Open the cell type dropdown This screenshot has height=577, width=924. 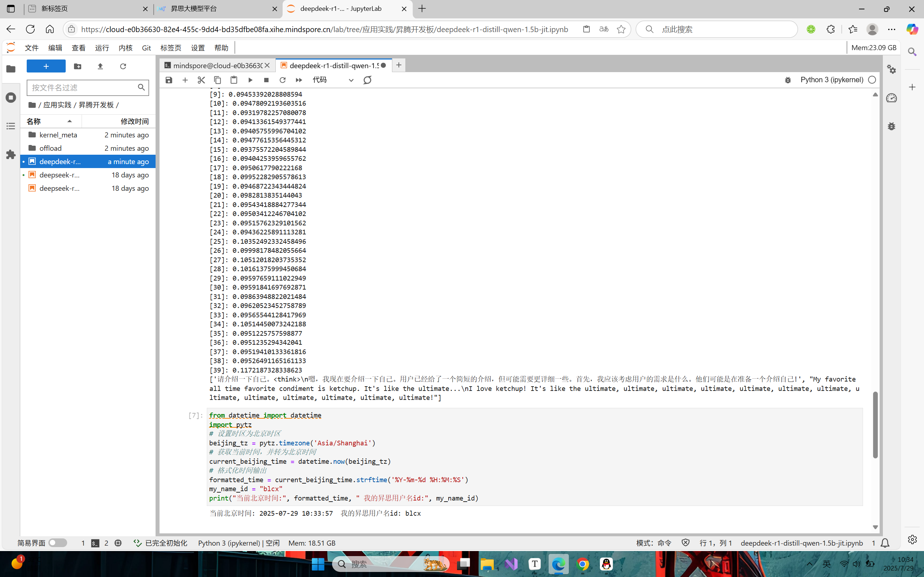333,80
